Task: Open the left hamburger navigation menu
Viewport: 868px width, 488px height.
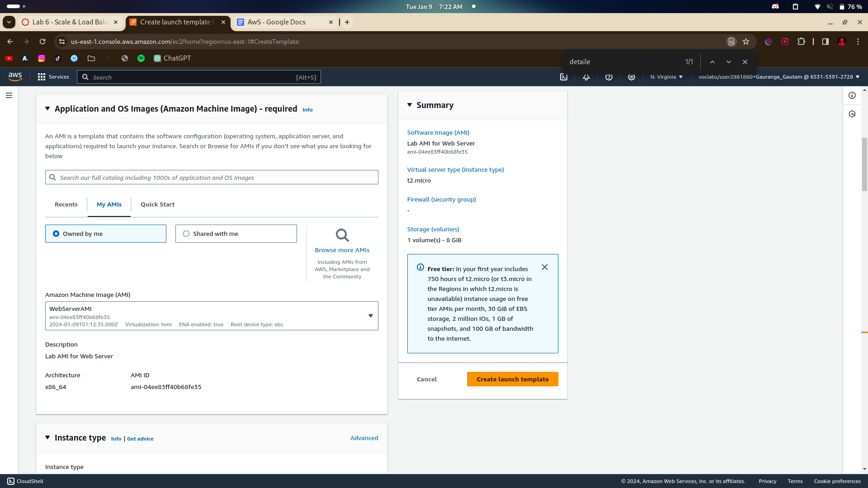Action: (9, 95)
